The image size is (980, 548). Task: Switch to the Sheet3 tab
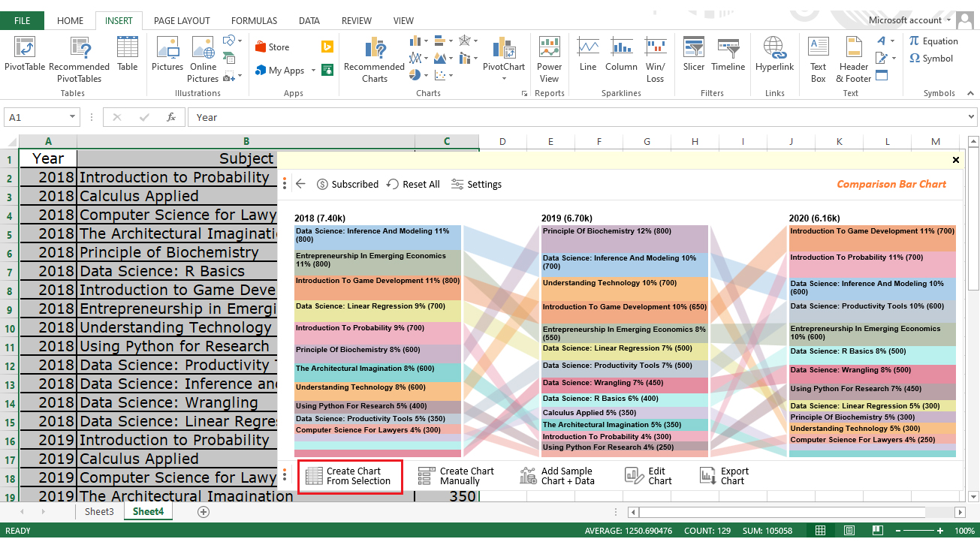[99, 512]
